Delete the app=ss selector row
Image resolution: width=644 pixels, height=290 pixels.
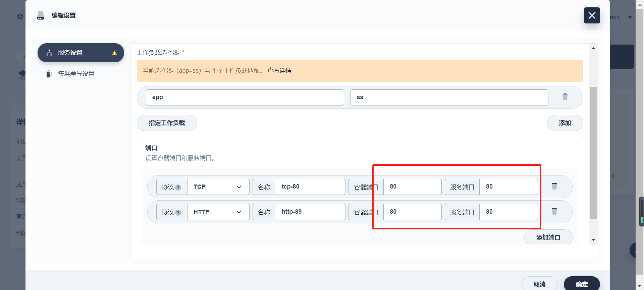565,97
